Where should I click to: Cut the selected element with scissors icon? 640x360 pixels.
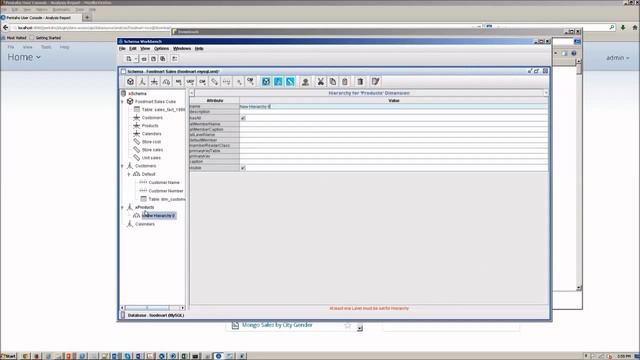[x=321, y=82]
